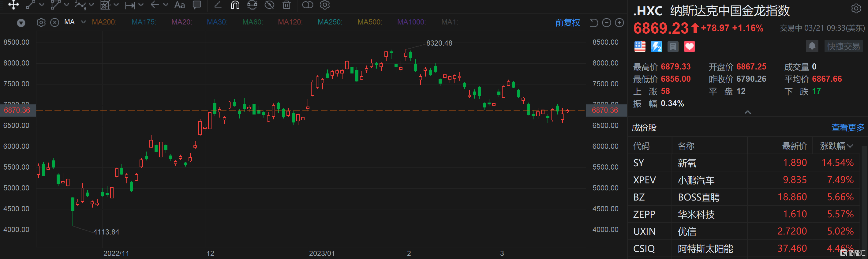Image resolution: width=868 pixels, height=259 pixels.
Task: Open the UXIN 优信 stock row
Action: click(744, 232)
